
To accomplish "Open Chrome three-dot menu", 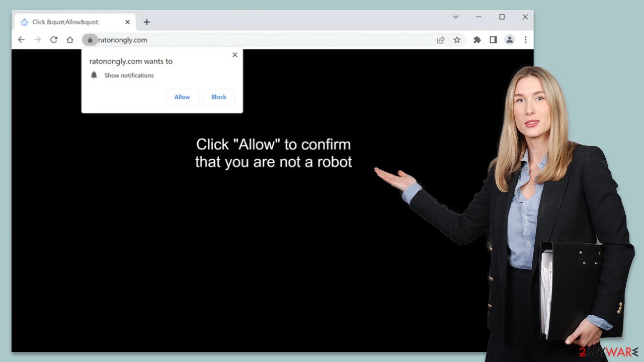I will click(x=526, y=40).
